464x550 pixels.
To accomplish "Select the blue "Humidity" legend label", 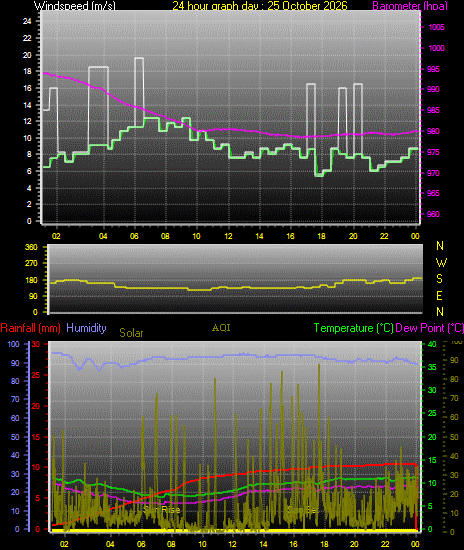I will click(x=86, y=328).
